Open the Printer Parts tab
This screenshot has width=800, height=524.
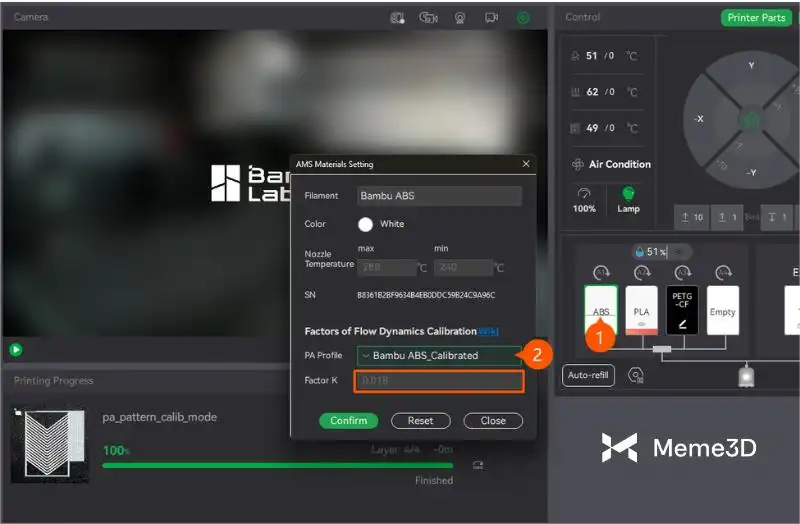point(757,17)
